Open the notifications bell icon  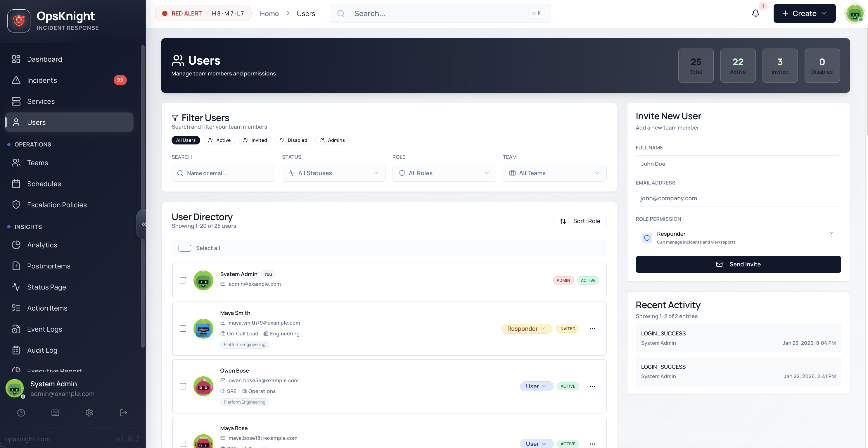point(755,13)
